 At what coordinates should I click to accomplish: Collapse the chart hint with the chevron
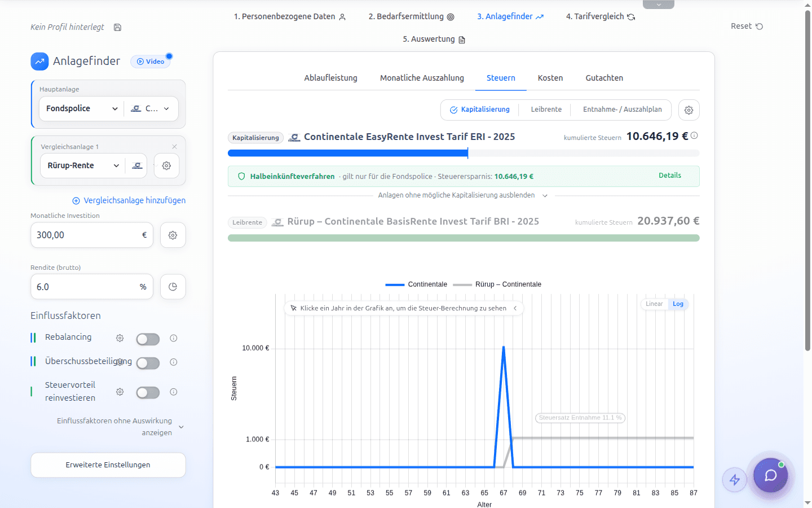[x=515, y=308]
